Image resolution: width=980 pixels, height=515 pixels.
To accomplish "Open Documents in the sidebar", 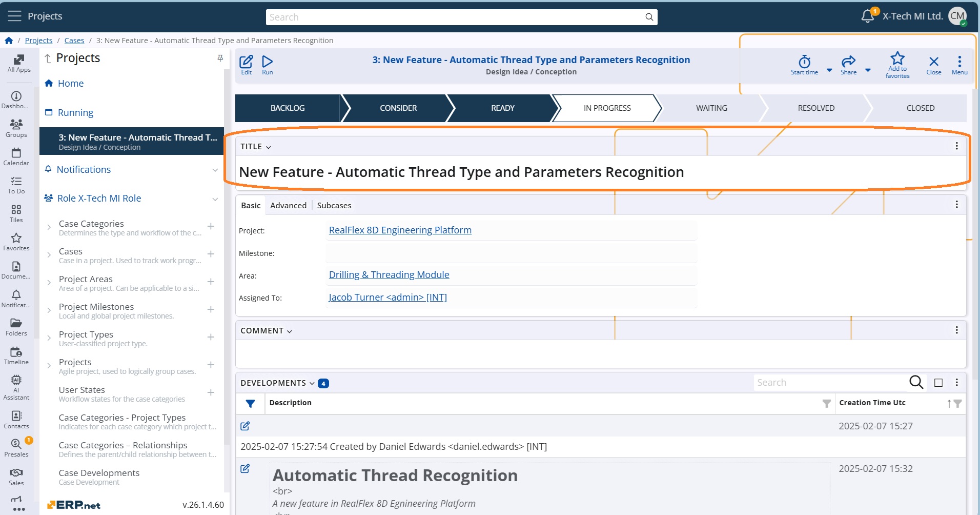I will coord(16,270).
